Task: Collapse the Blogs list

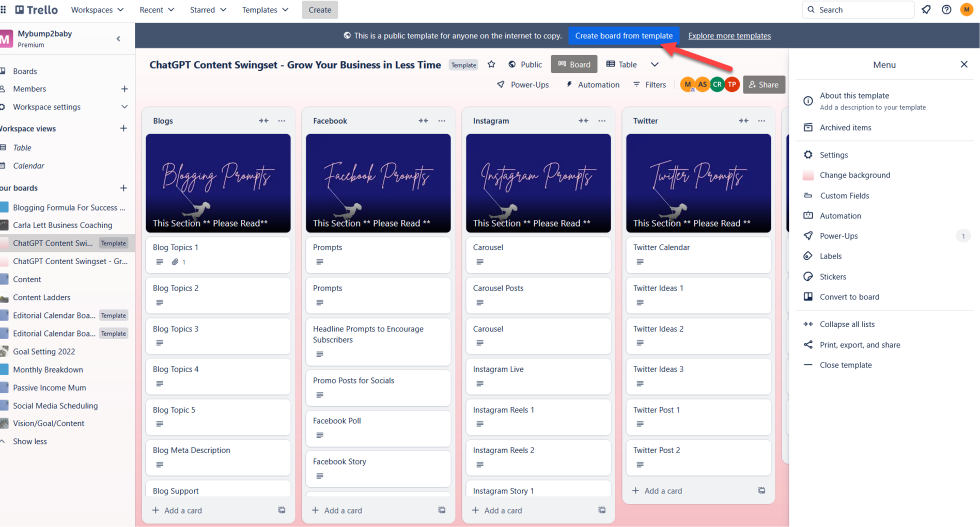Action: click(263, 121)
